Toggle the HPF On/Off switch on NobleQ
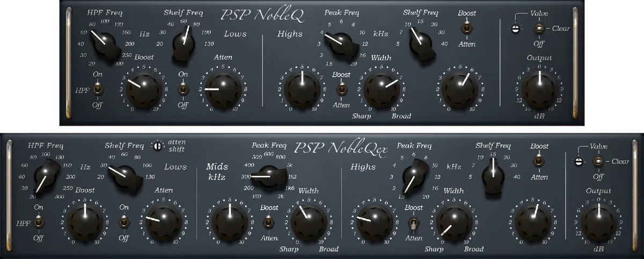 (x=98, y=89)
